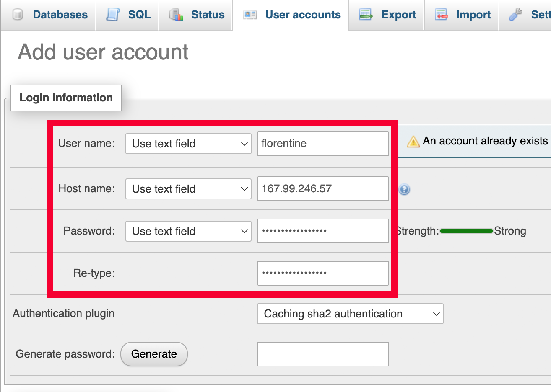Image resolution: width=551 pixels, height=392 pixels.
Task: Switch to the Databases tab
Action: [x=60, y=15]
